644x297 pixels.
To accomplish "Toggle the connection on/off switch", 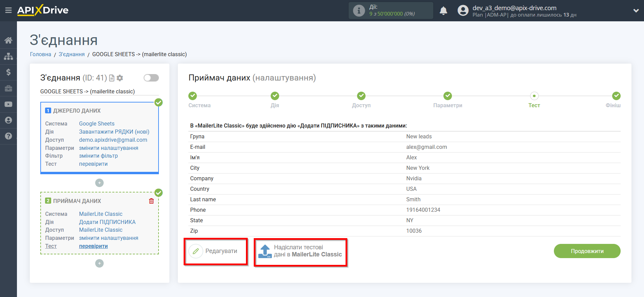I will 151,78.
